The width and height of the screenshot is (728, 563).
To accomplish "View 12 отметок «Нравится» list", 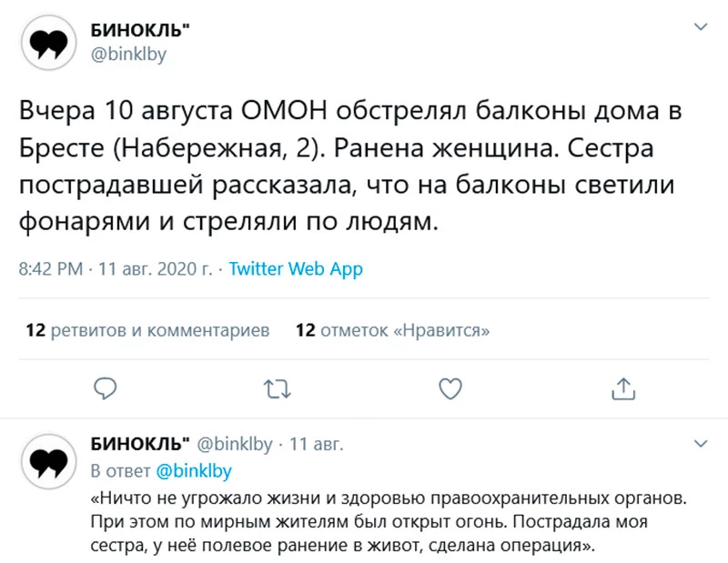I will click(x=393, y=330).
